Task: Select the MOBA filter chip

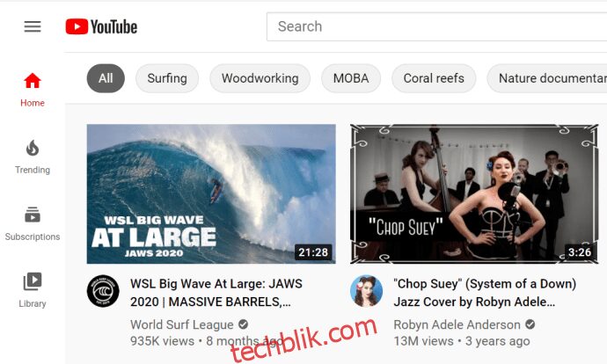Action: coord(351,78)
